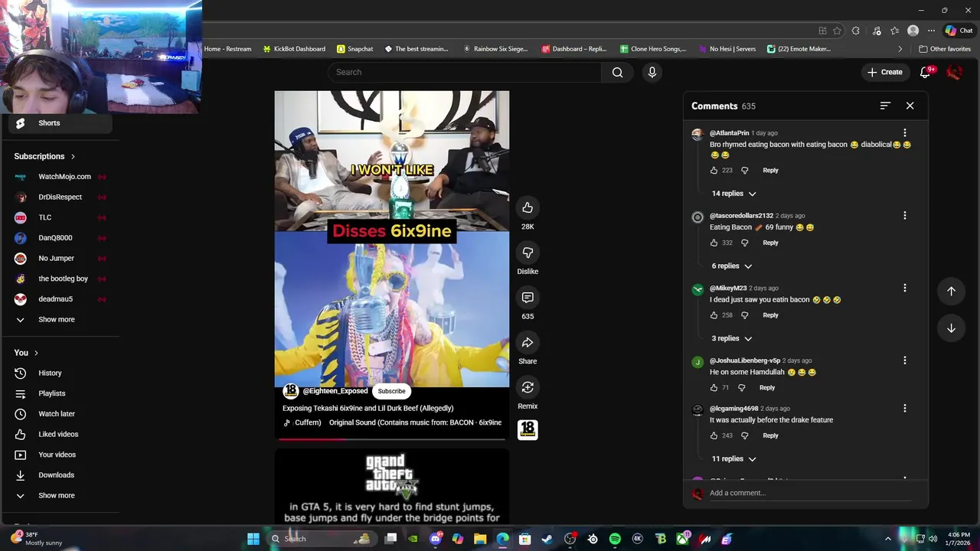Dislike the @tascoredollars2132 comment
This screenshot has width=980, height=551.
pyautogui.click(x=744, y=243)
